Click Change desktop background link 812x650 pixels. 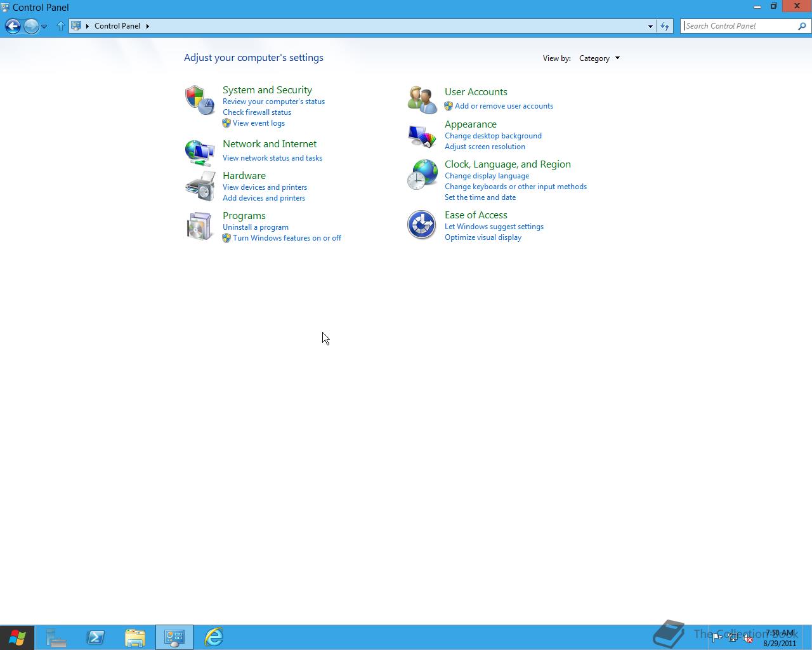pyautogui.click(x=493, y=136)
